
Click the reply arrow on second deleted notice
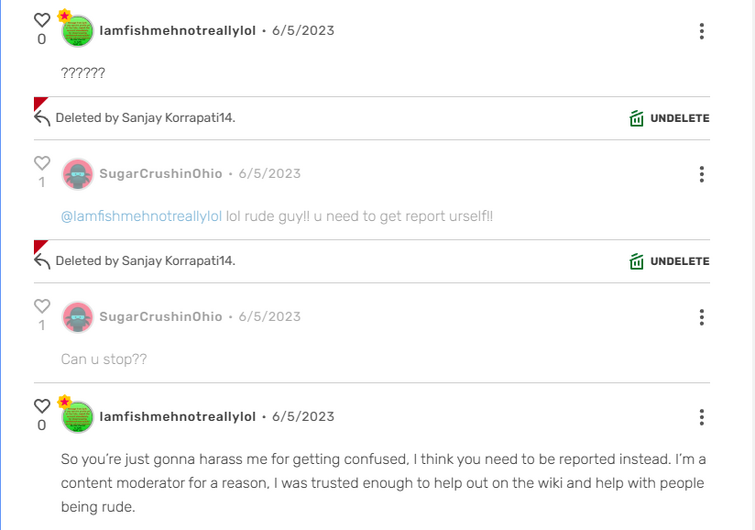point(42,261)
